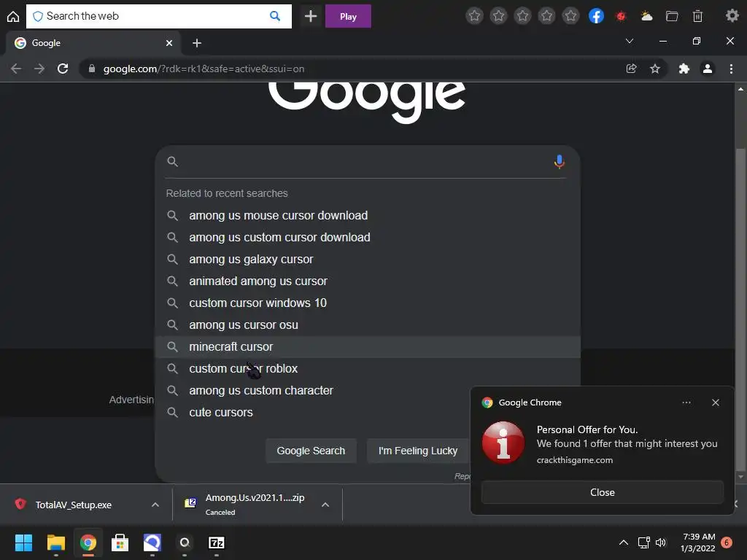Select suggestion custom cursor windows 10
The image size is (747, 560).
[x=368, y=303]
